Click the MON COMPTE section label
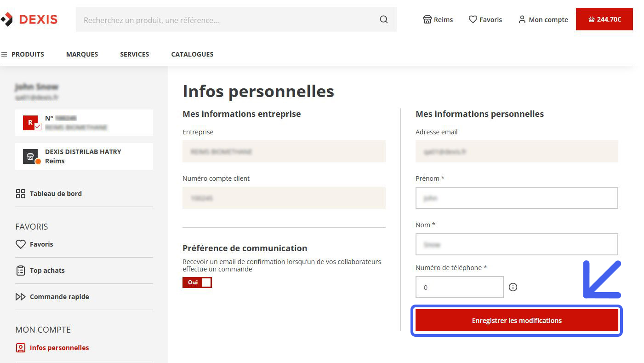 [43, 330]
